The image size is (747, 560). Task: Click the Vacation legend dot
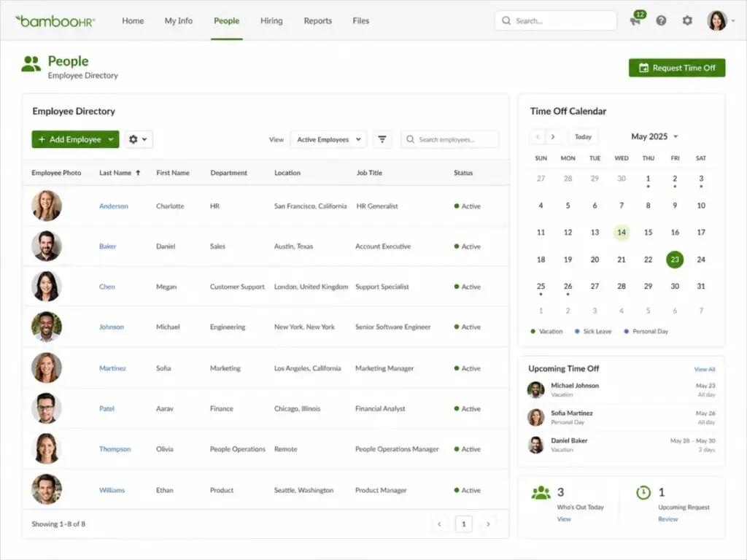pos(533,332)
